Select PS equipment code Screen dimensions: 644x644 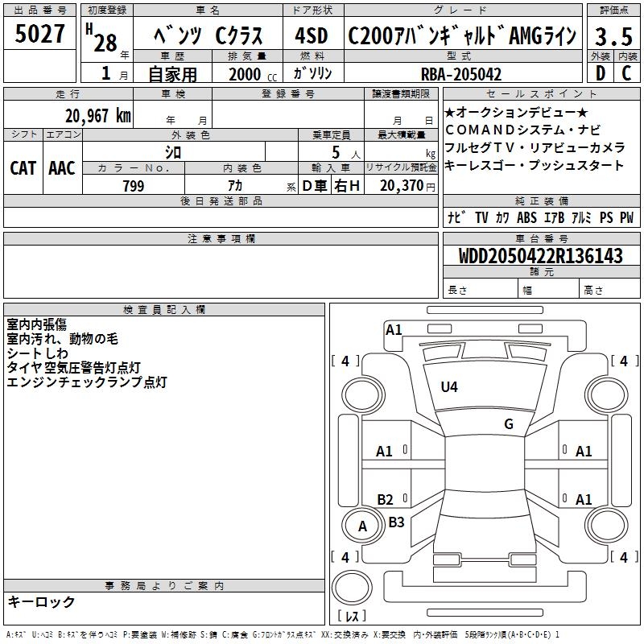click(x=606, y=217)
